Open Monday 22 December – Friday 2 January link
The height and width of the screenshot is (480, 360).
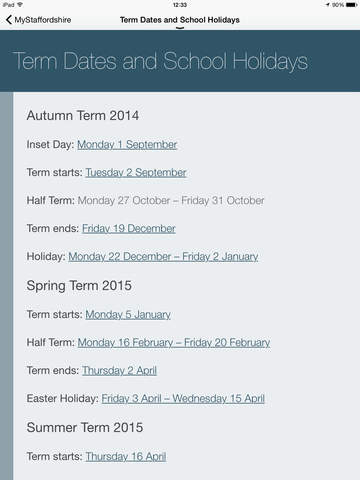click(163, 257)
